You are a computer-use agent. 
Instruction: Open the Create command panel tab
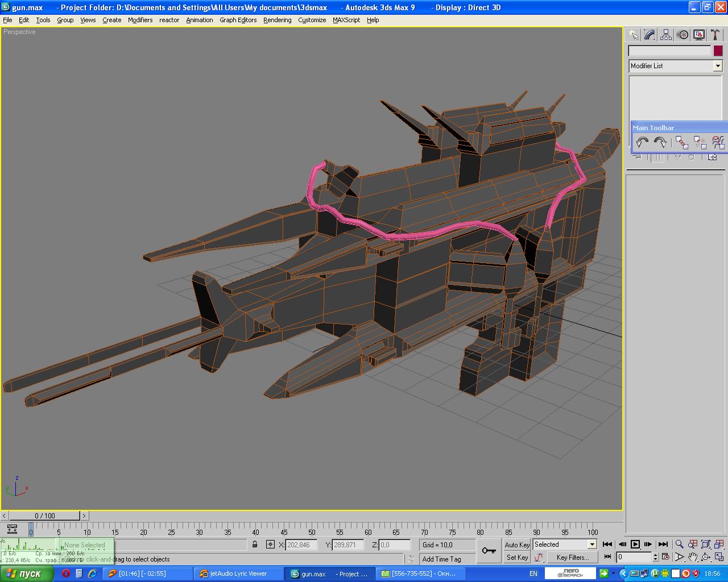[633, 35]
